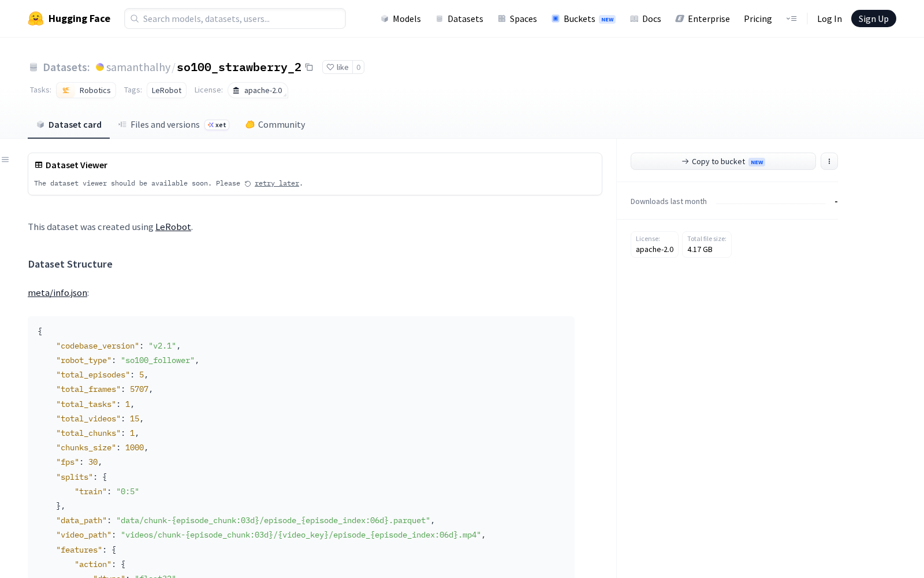
Task: Click the samanthalhy user avatar
Action: pos(100,67)
